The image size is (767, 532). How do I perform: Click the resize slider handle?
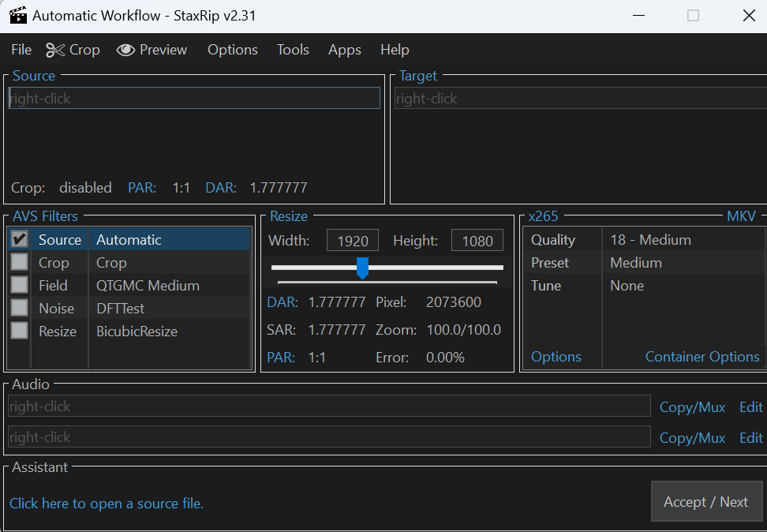click(362, 268)
